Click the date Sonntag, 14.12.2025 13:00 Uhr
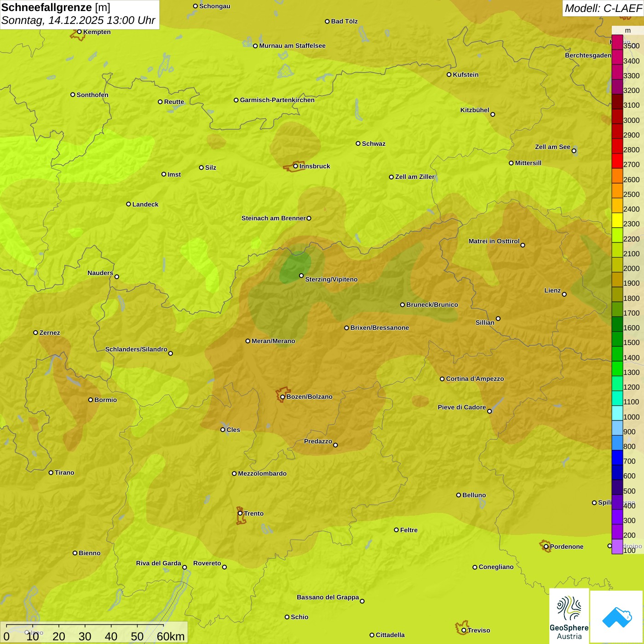The height and width of the screenshot is (644, 644). tap(78, 21)
